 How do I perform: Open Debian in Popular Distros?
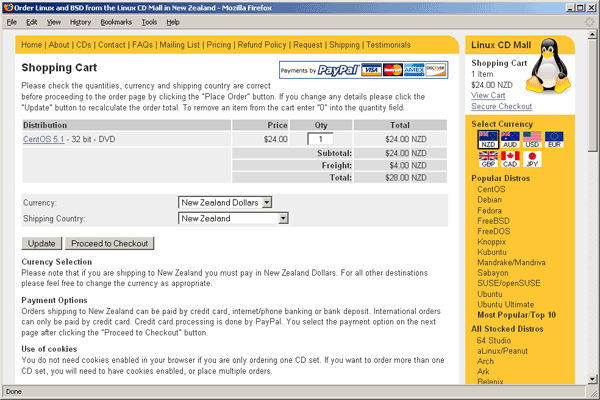click(x=489, y=199)
